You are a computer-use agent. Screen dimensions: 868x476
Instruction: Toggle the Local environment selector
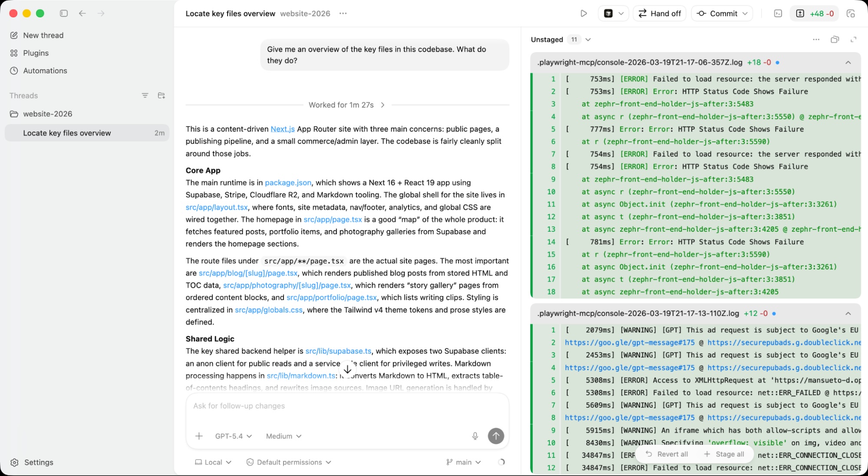[212, 462]
